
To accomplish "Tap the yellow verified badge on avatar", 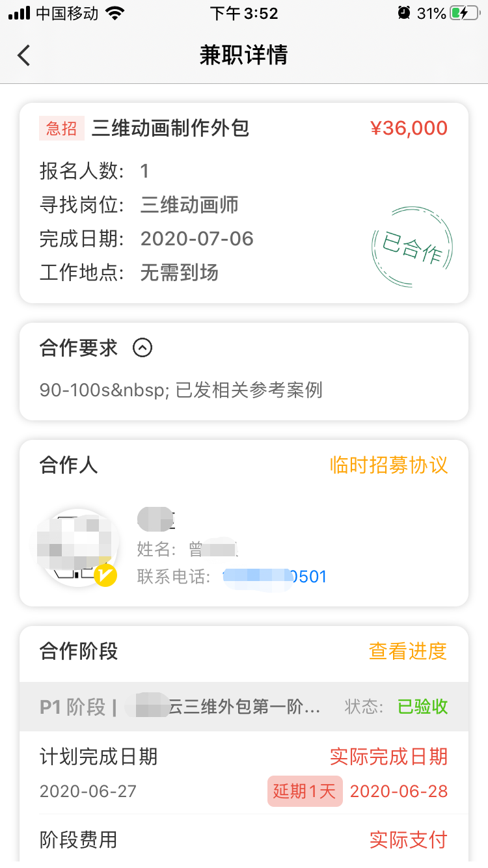I will [105, 575].
